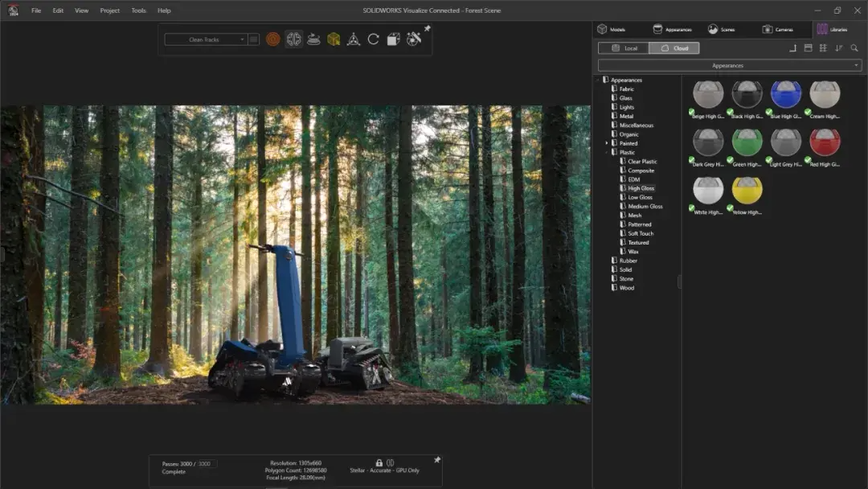This screenshot has width=868, height=489.
Task: Select the High Gloss folder under Plastic
Action: coord(641,188)
